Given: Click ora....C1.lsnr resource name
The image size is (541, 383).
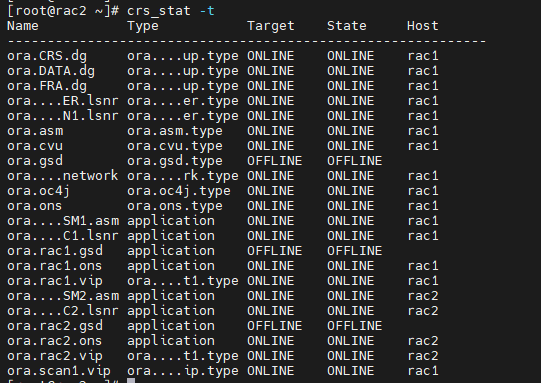Looking at the screenshot, I should click(x=63, y=236).
